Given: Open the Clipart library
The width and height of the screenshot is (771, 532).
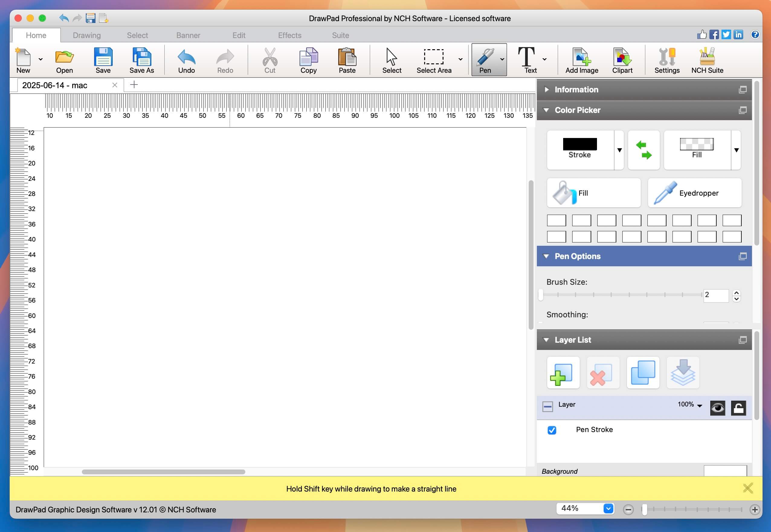Looking at the screenshot, I should 622,60.
